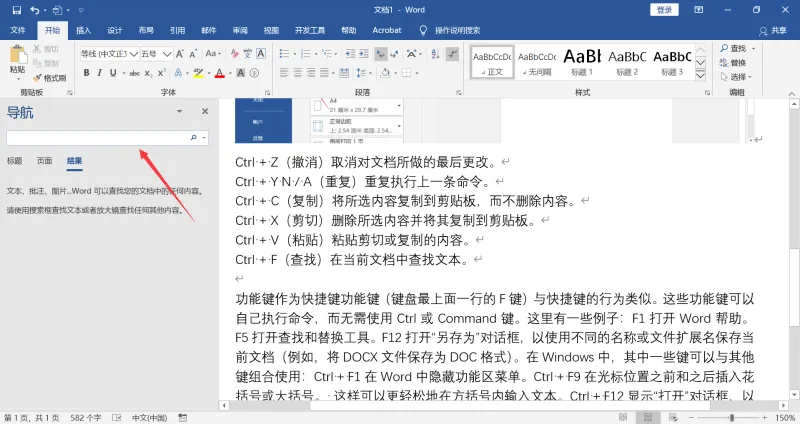Apply 标题 2 heading style

(x=627, y=62)
